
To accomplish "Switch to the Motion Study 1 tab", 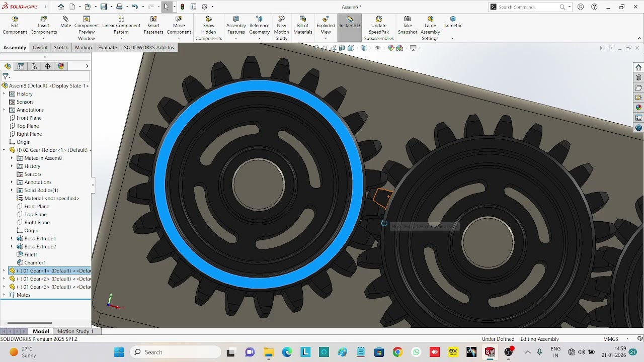I will click(75, 331).
